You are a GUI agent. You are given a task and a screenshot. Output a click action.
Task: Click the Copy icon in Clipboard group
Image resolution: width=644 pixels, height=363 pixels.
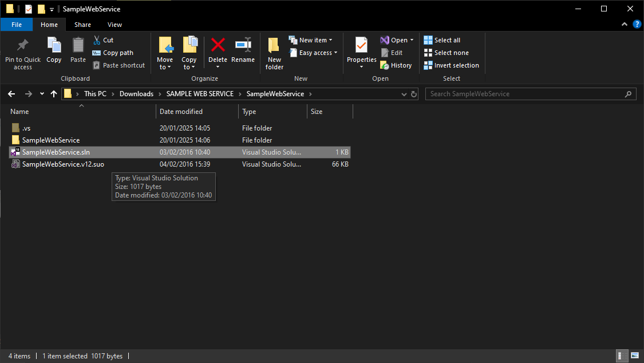click(54, 45)
